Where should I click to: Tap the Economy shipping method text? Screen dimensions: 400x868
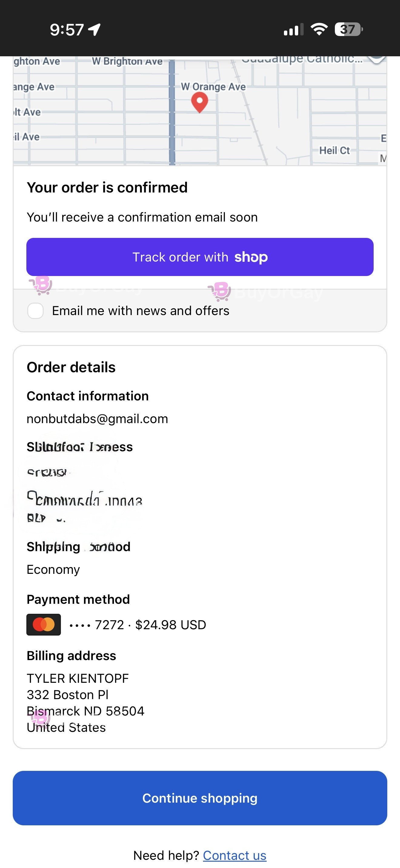click(53, 570)
